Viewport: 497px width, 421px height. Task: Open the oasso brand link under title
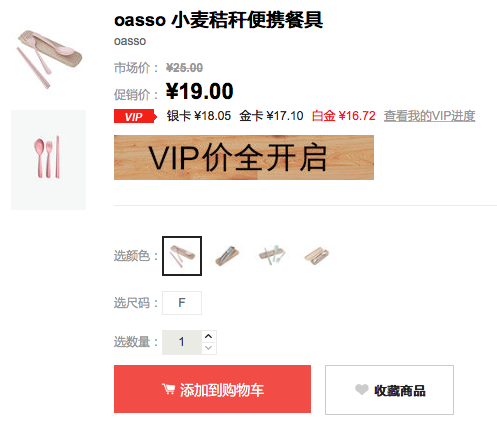pos(130,41)
